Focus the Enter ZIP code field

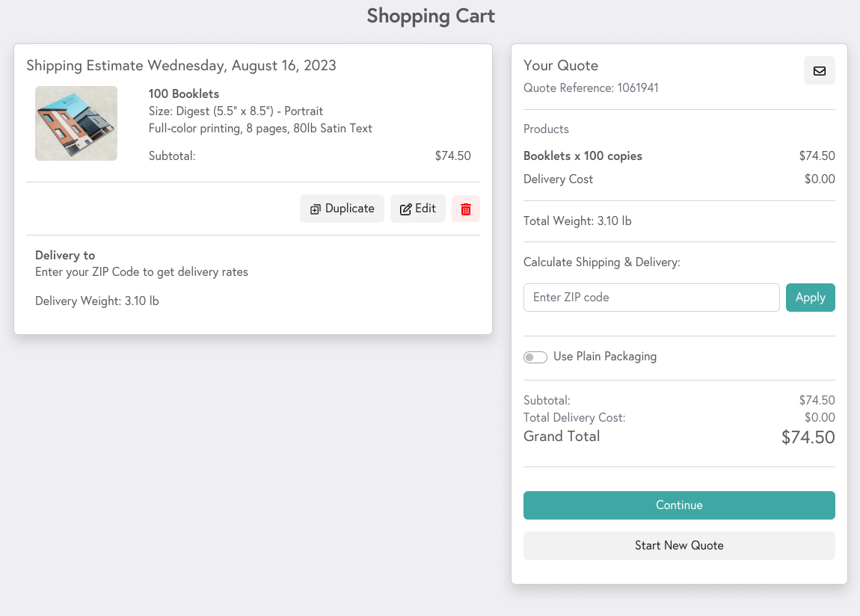point(651,298)
